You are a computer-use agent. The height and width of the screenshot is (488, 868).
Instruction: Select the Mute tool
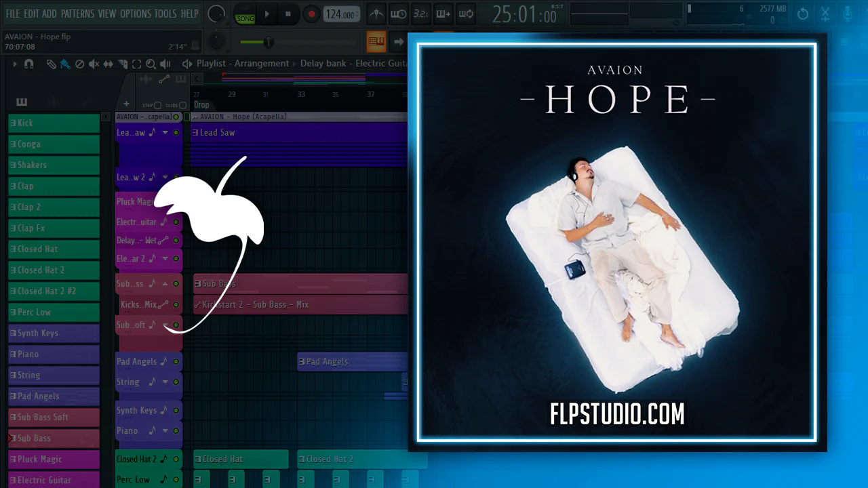coord(94,64)
